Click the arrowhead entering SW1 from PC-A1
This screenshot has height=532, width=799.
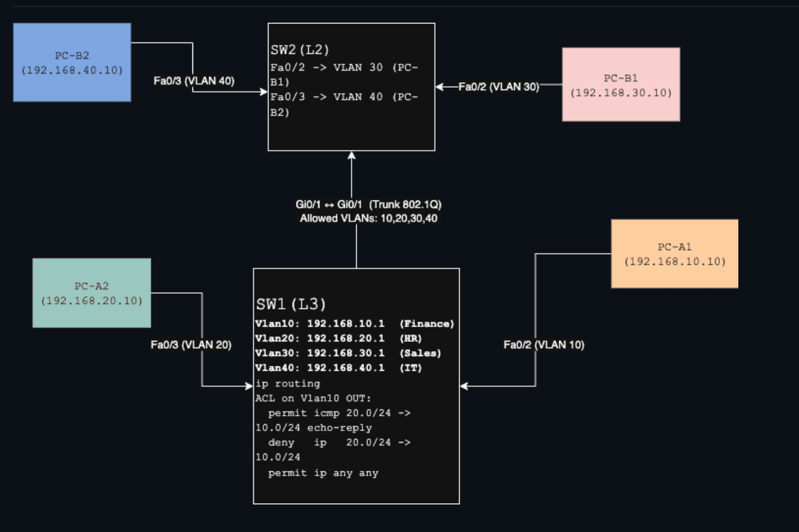tap(466, 385)
